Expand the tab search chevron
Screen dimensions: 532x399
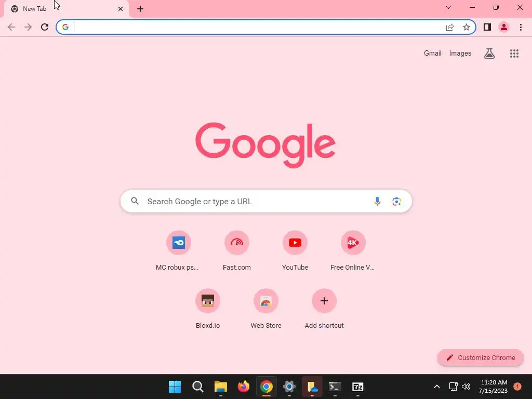pos(448,7)
